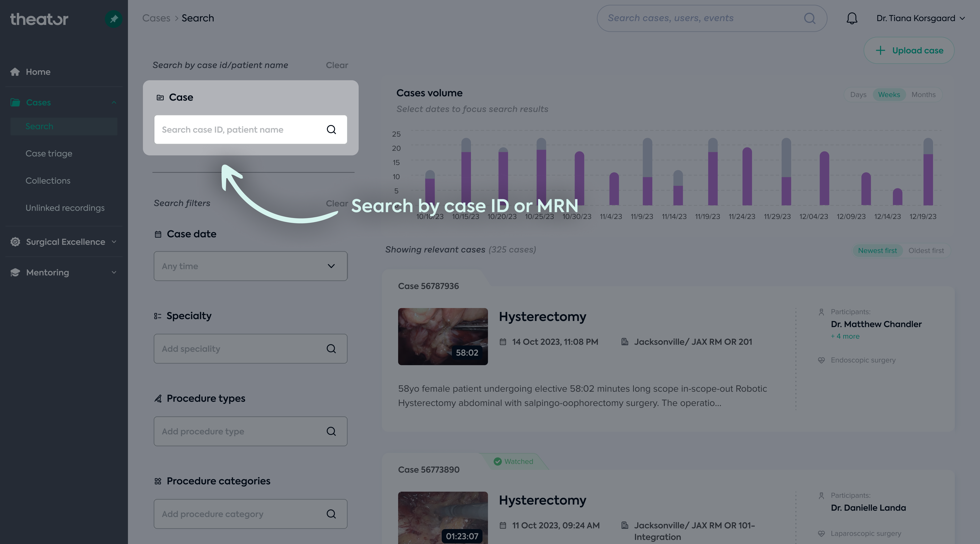The image size is (980, 544).
Task: Click the theator logo
Action: [39, 19]
